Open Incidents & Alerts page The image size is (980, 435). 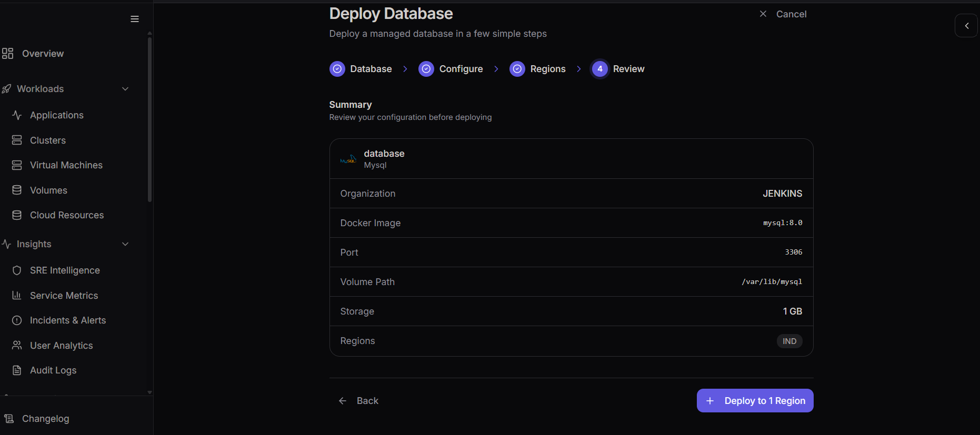tap(68, 320)
